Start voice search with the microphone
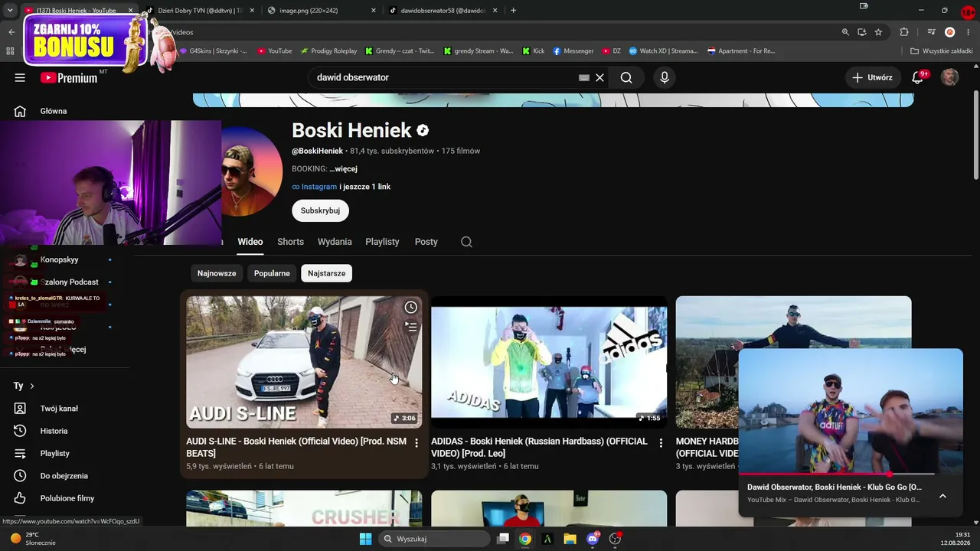This screenshot has width=980, height=551. pos(665,77)
